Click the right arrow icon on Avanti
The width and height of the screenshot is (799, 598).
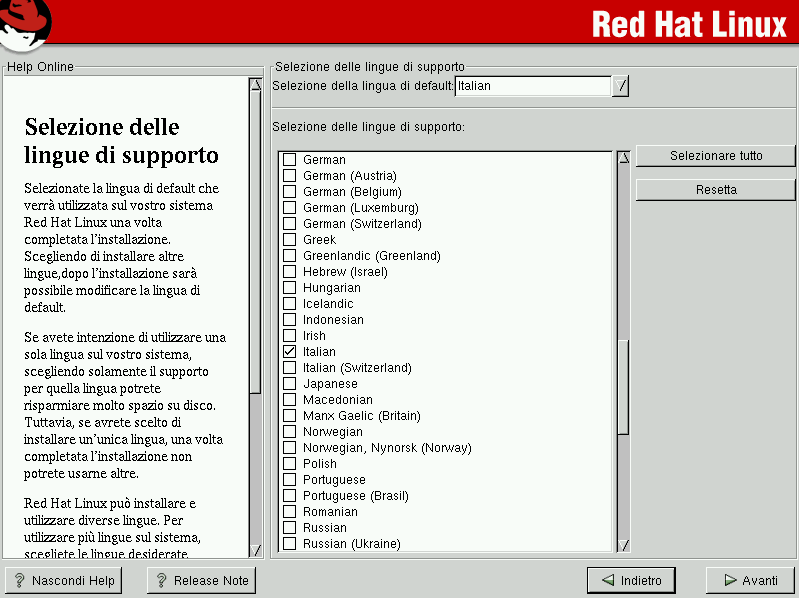pyautogui.click(x=726, y=580)
